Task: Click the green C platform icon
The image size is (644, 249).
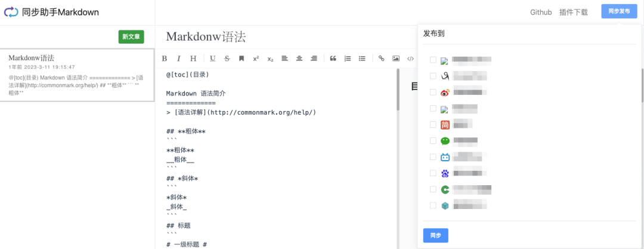Action: tap(445, 189)
